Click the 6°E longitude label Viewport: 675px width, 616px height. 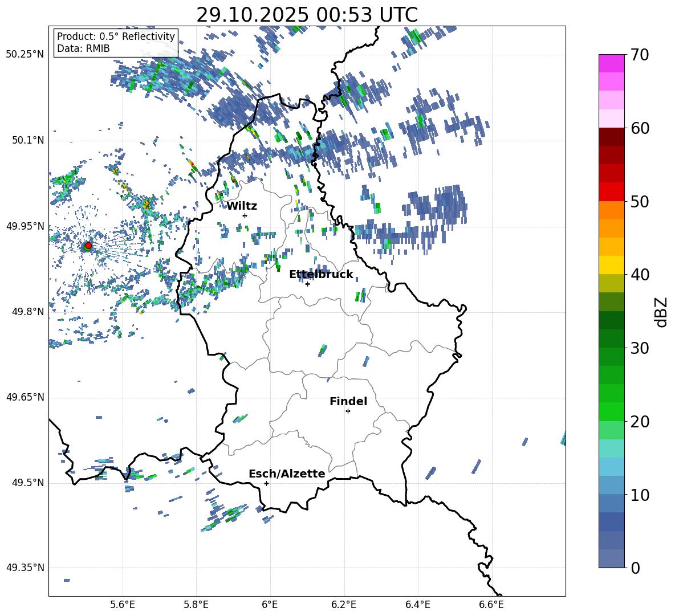coord(270,605)
